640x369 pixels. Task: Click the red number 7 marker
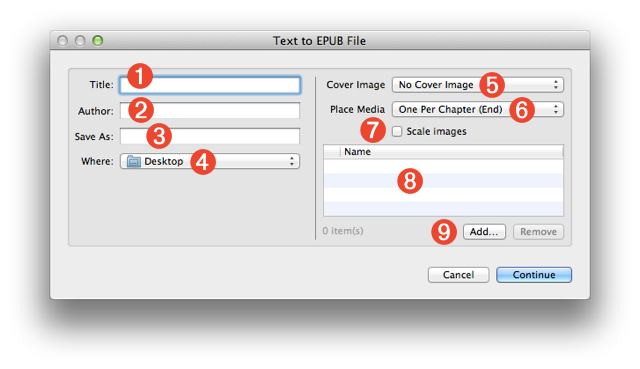[x=373, y=130]
